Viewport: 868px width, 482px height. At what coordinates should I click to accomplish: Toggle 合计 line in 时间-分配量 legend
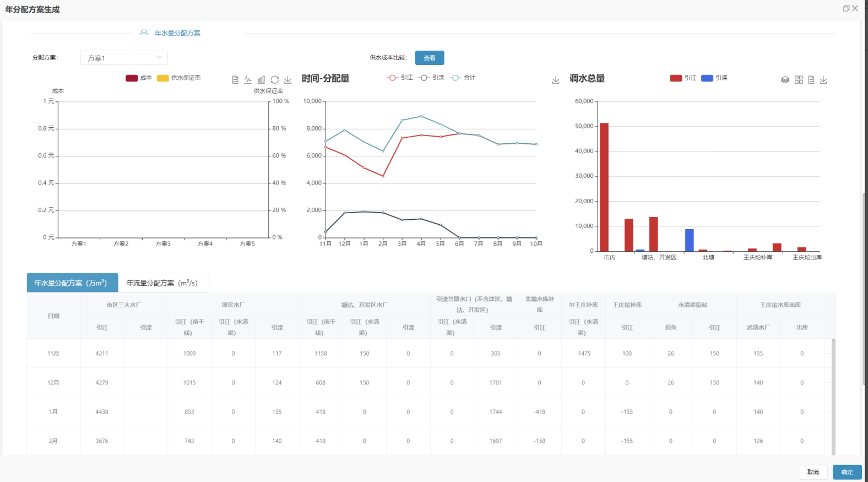point(463,78)
